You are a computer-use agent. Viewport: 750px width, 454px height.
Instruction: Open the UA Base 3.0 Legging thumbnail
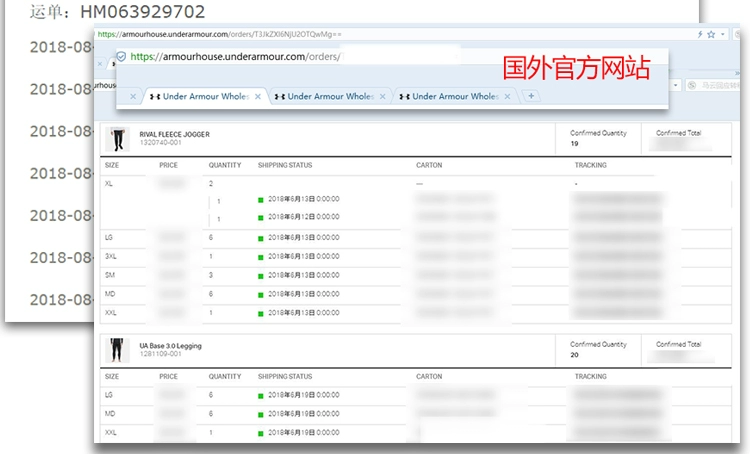[117, 350]
